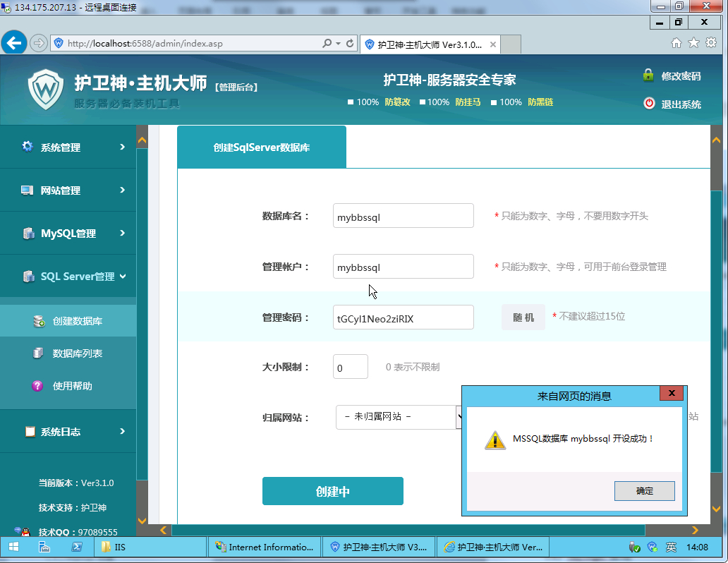Close the 来自网页的消息 dialog
728x563 pixels.
[672, 393]
